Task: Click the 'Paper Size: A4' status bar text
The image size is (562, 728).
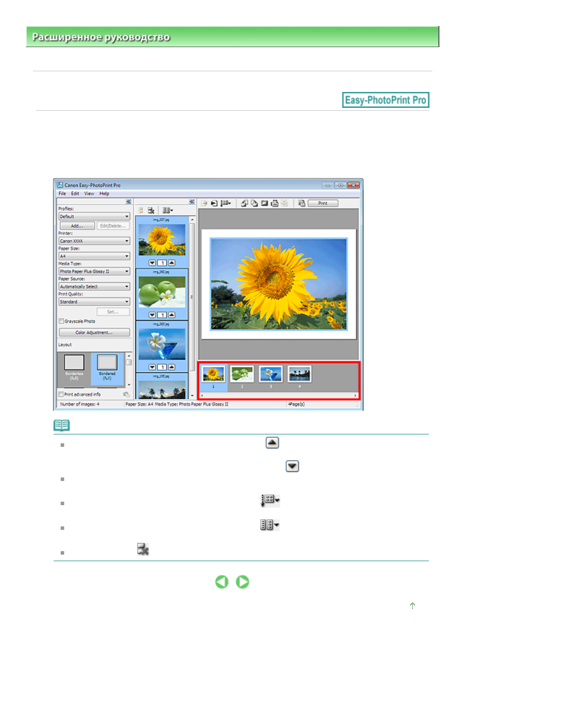Action: point(139,404)
